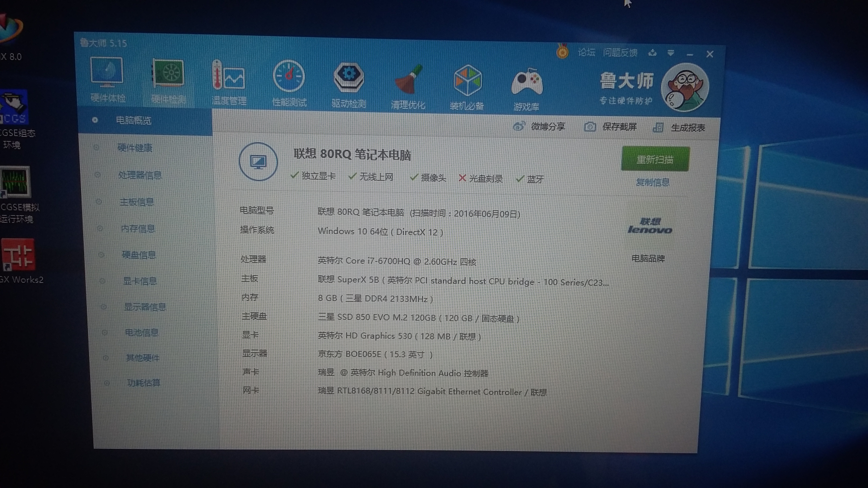Select the 功耗估算 sidebar item
The width and height of the screenshot is (868, 488).
point(144,382)
